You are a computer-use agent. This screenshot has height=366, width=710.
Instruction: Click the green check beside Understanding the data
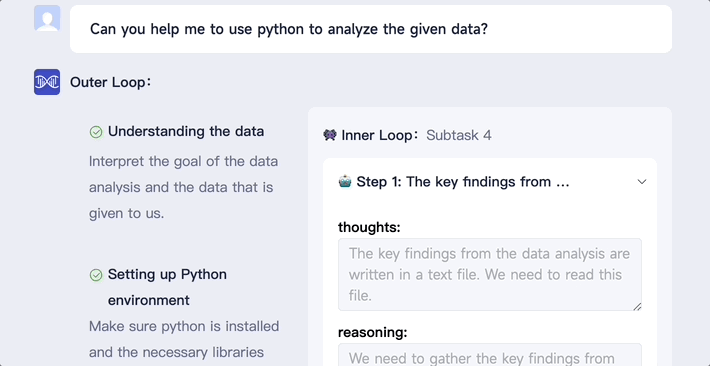(x=96, y=132)
